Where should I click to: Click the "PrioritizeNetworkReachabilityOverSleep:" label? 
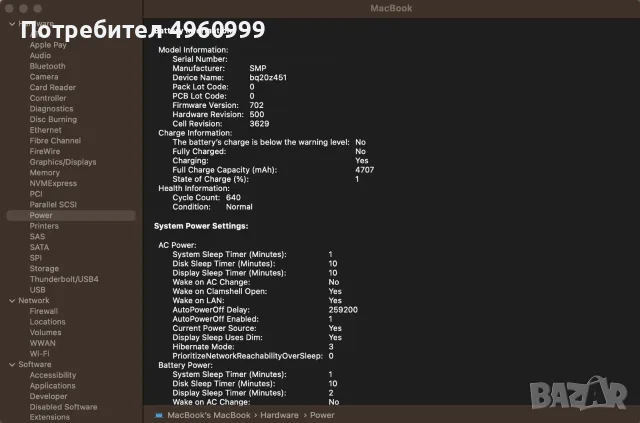[247, 356]
